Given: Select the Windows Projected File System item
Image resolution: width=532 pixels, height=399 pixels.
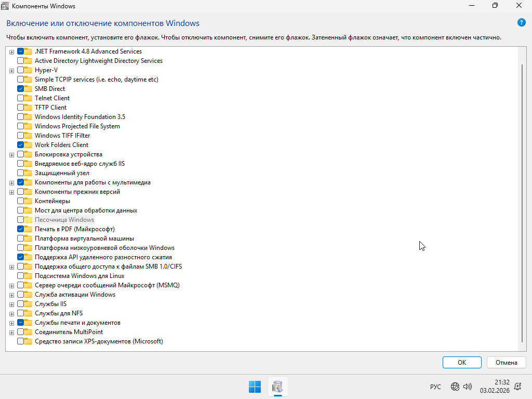Looking at the screenshot, I should coord(77,126).
